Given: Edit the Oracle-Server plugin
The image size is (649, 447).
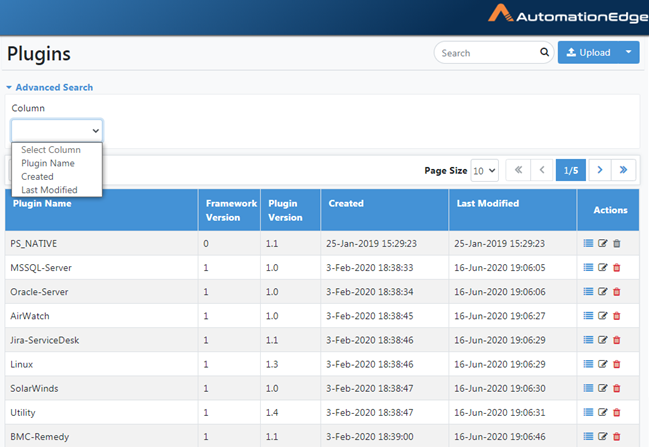Looking at the screenshot, I should point(603,291).
